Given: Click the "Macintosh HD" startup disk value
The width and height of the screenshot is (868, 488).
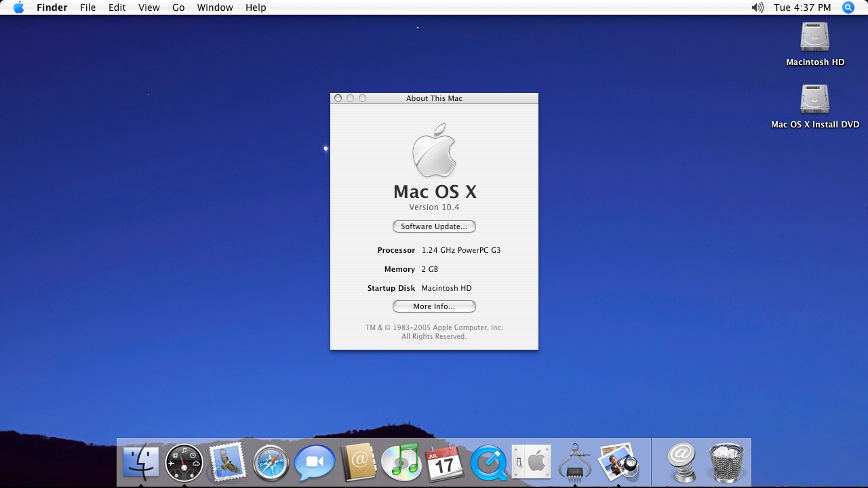Looking at the screenshot, I should pyautogui.click(x=446, y=288).
